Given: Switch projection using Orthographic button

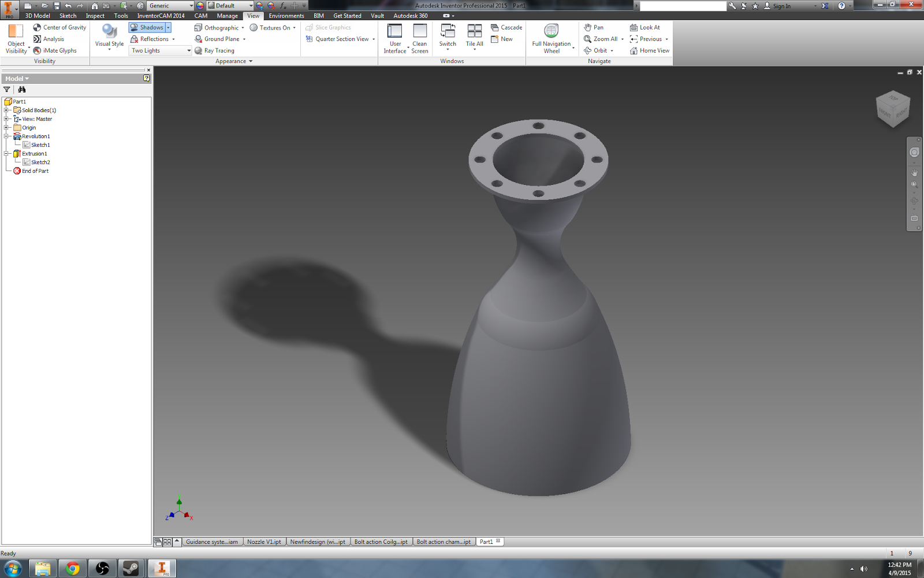Looking at the screenshot, I should pos(216,27).
